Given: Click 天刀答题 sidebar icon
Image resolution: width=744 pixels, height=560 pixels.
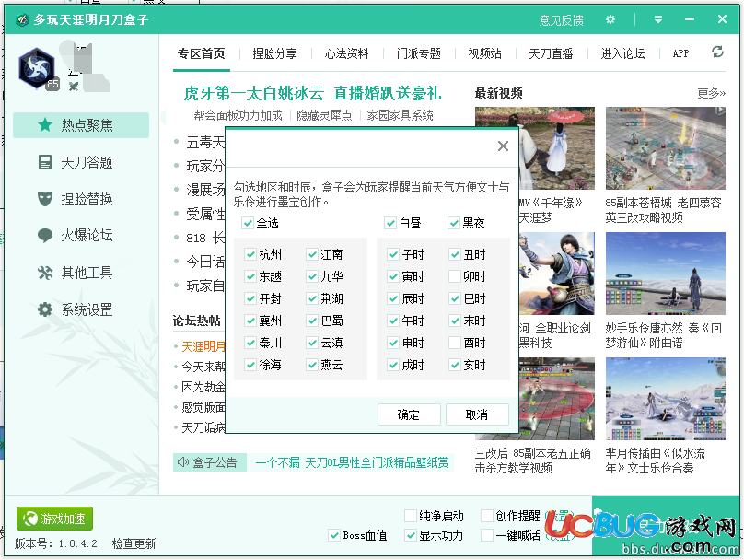Looking at the screenshot, I should pos(45,162).
